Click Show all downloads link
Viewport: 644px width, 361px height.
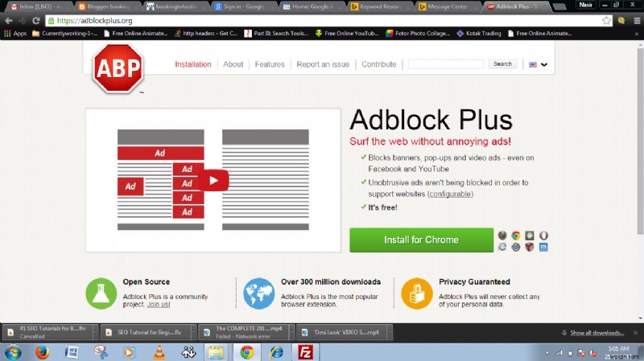[597, 333]
